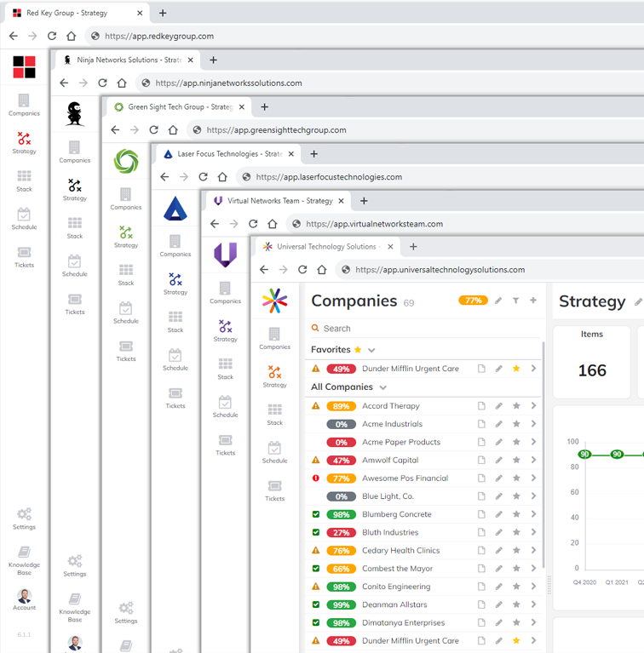Toggle green checkbox for Bluth Industries

coord(316,532)
